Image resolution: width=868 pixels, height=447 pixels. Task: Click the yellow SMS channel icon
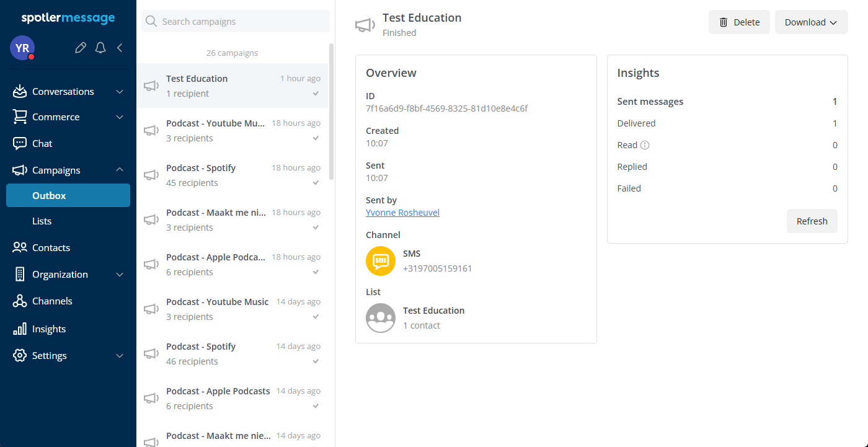(x=381, y=261)
